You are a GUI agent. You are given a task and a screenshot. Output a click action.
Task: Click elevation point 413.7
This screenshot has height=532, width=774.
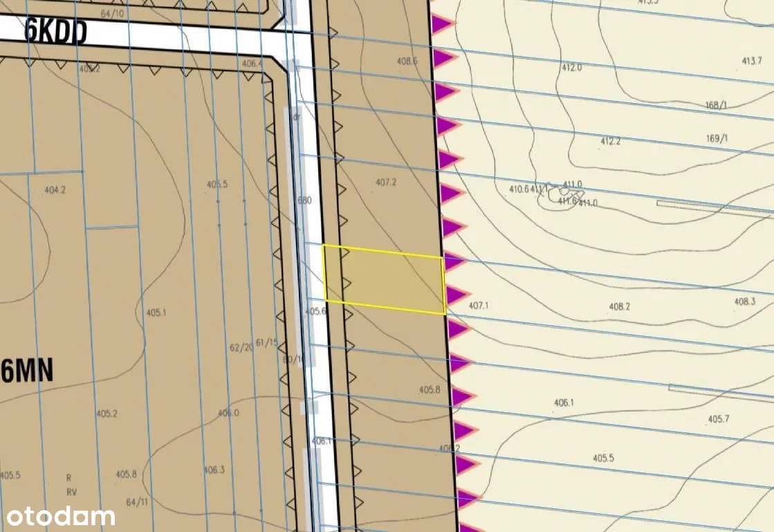click(752, 62)
